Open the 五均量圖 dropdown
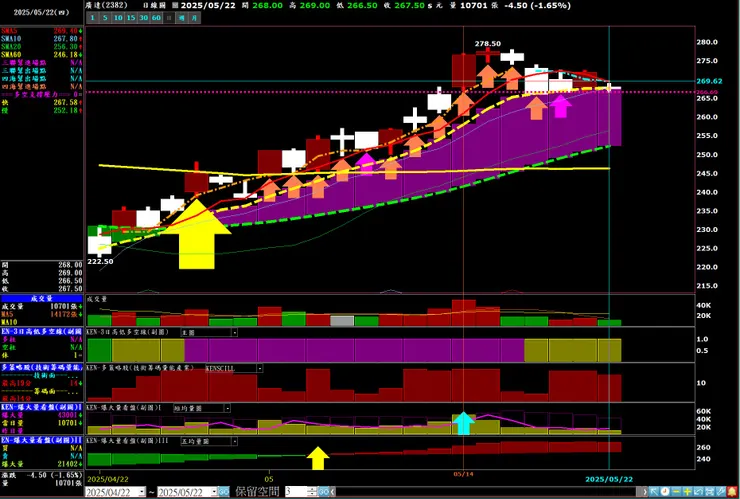 click(234, 441)
